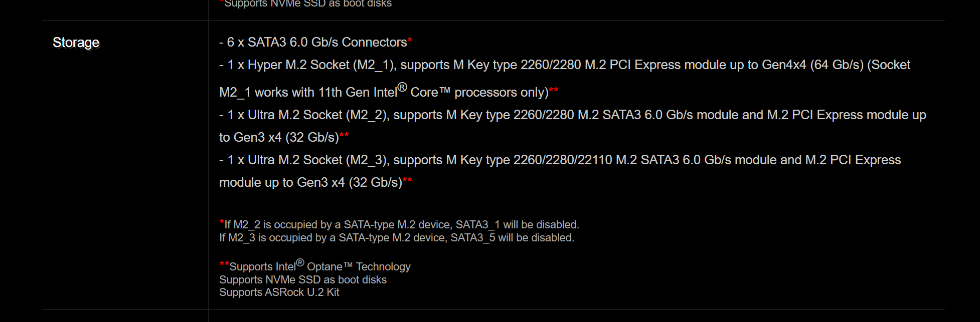Click the double asterisk ending the M2_3 description

coord(407,180)
